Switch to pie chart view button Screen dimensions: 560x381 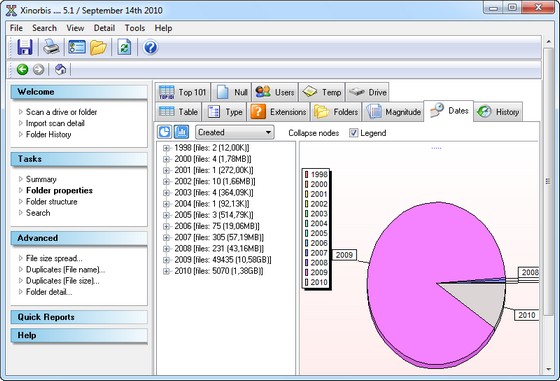[x=164, y=132]
